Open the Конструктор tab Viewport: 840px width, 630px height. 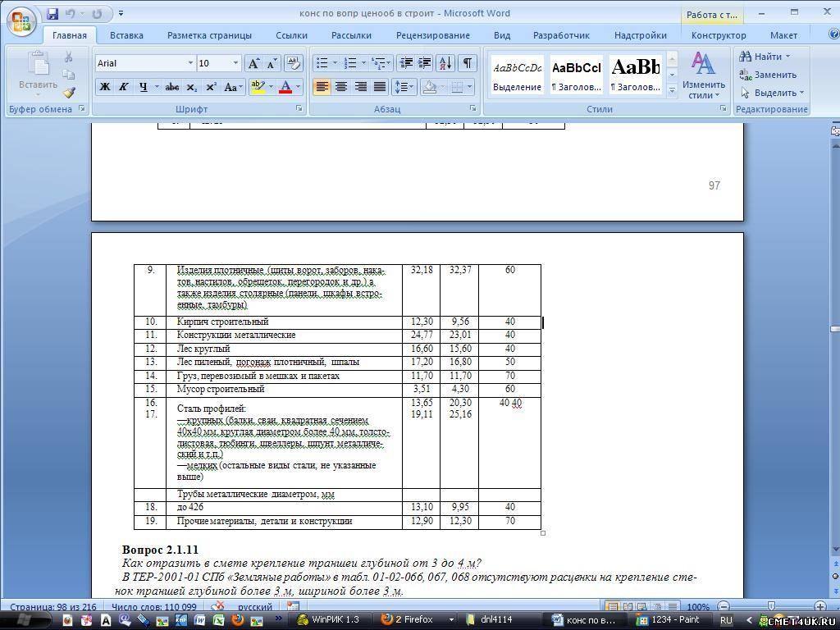719,35
